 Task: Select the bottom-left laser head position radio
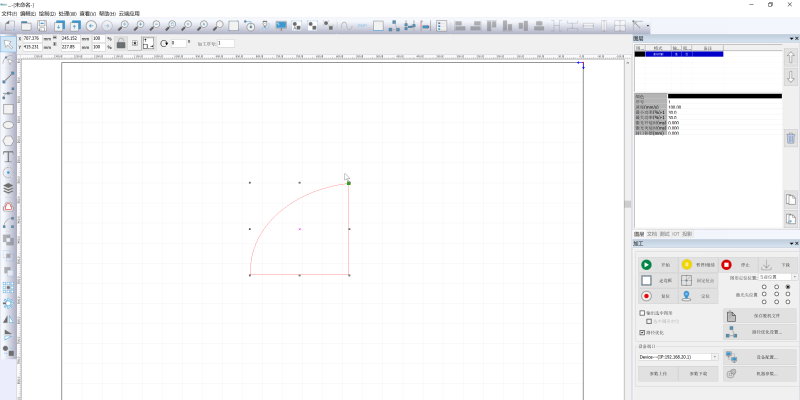764,302
